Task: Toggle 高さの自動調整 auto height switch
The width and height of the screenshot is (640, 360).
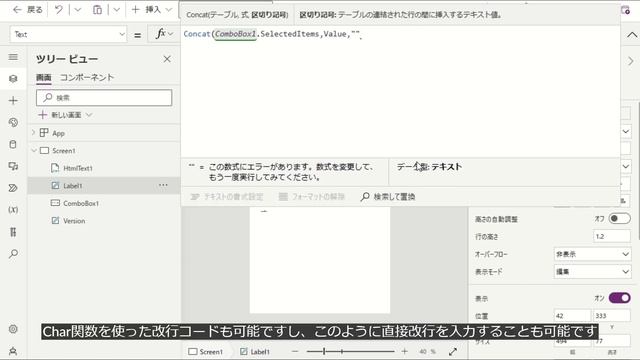Action: (x=619, y=219)
